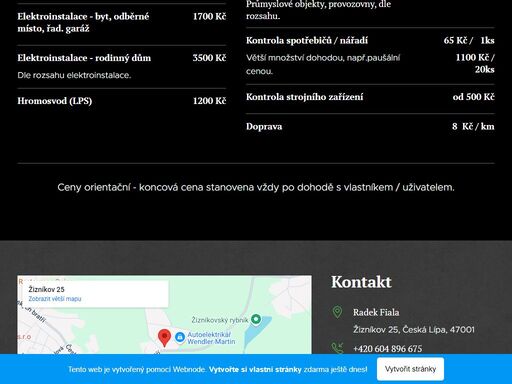512x384 pixels.
Task: Click the Vytvořit stránky button
Action: click(410, 369)
